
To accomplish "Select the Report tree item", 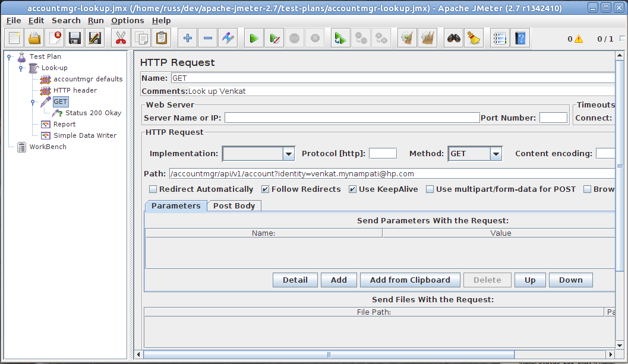I will click(65, 125).
